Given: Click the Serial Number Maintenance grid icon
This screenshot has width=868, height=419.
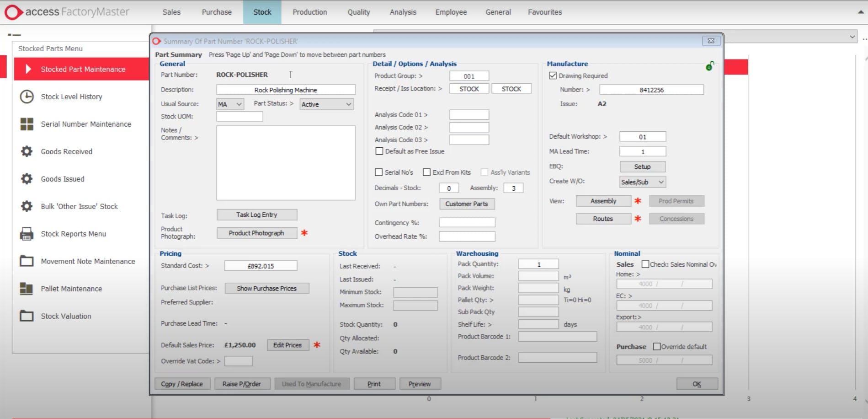Looking at the screenshot, I should (27, 124).
